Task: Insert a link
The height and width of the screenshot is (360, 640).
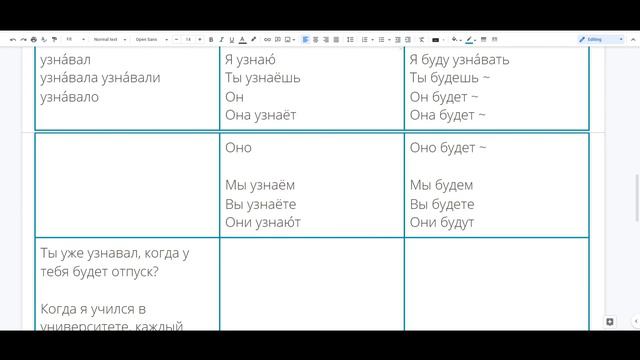Action: pos(267,40)
